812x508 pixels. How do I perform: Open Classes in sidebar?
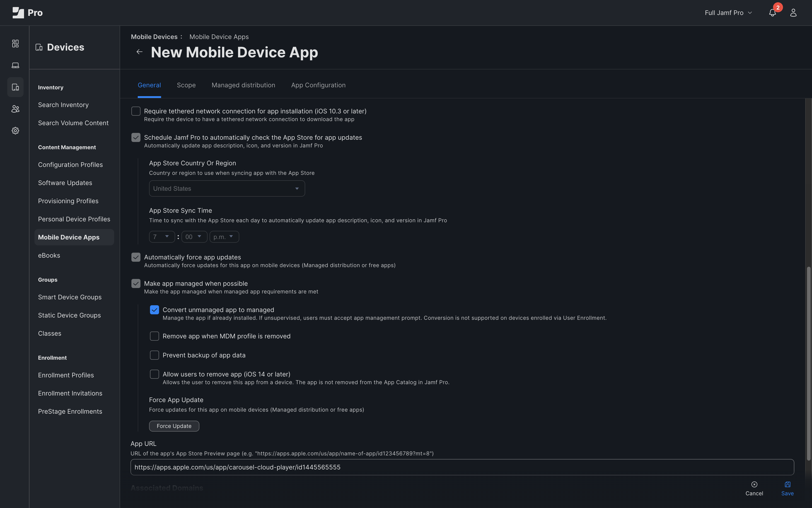tap(50, 333)
